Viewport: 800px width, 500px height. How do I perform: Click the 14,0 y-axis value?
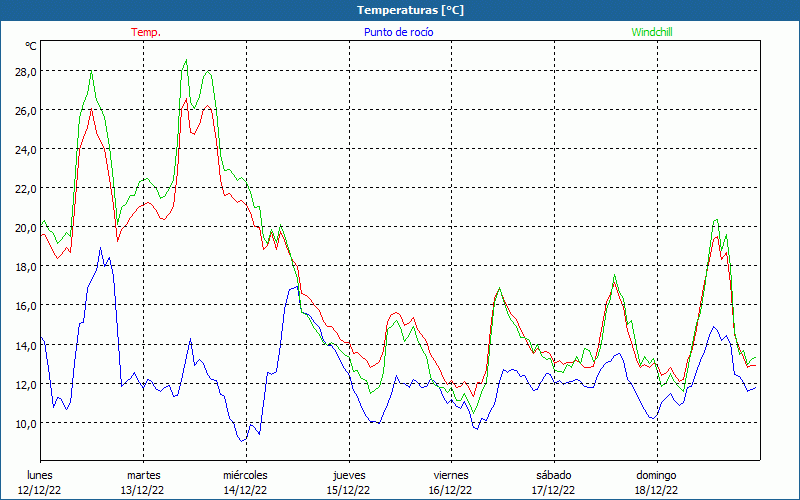click(26, 345)
